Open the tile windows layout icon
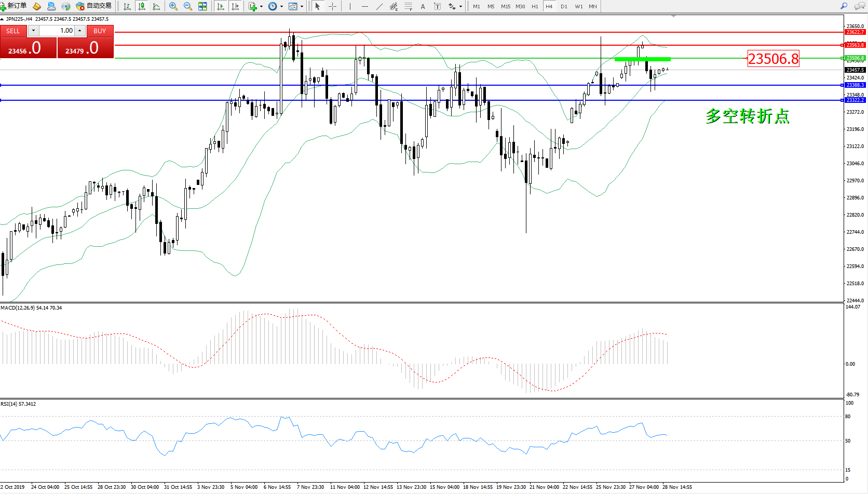 [202, 6]
